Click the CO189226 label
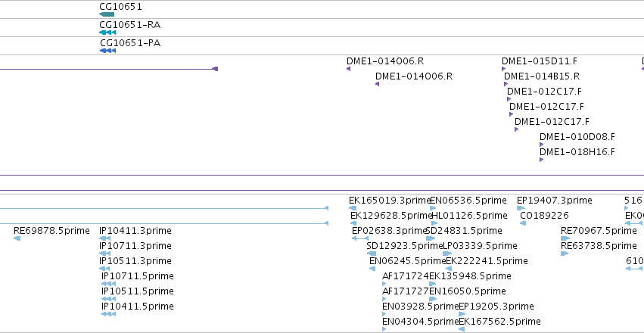The height and width of the screenshot is (333, 644). pyautogui.click(x=544, y=216)
